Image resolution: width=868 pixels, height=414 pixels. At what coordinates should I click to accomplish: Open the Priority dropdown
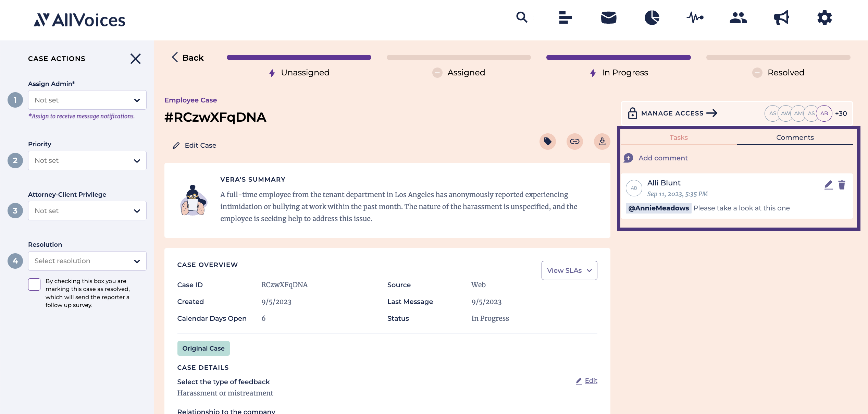[87, 160]
